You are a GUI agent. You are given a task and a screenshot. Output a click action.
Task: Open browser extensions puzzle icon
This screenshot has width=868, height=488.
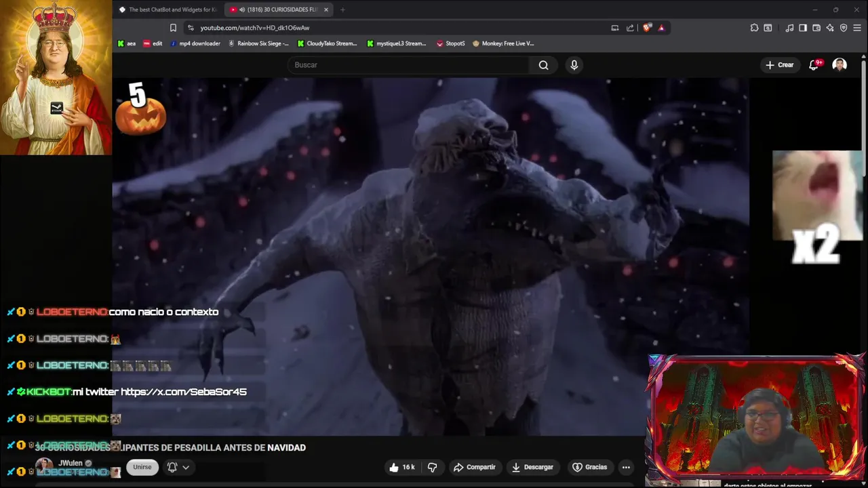click(x=754, y=28)
